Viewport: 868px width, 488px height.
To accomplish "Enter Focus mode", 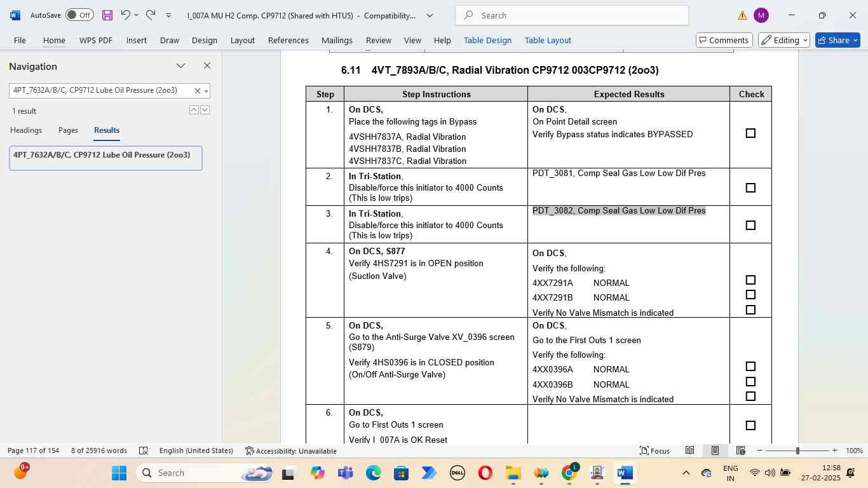I will 654,451.
